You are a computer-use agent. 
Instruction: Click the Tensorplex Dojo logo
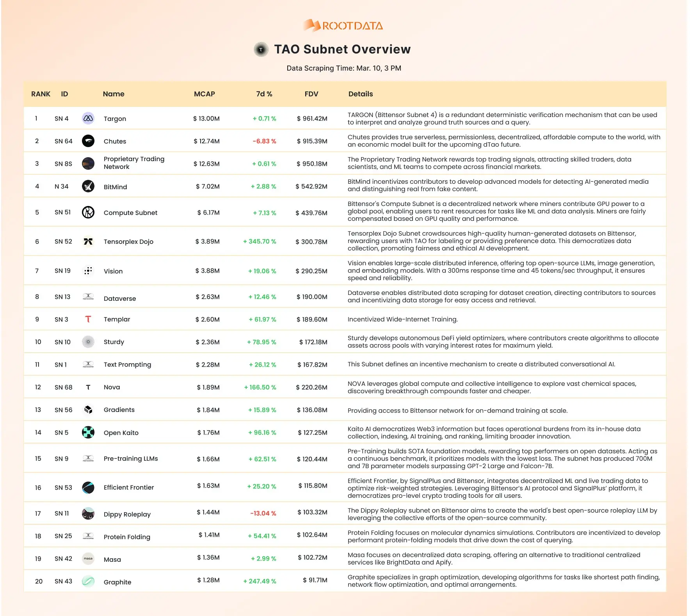88,241
